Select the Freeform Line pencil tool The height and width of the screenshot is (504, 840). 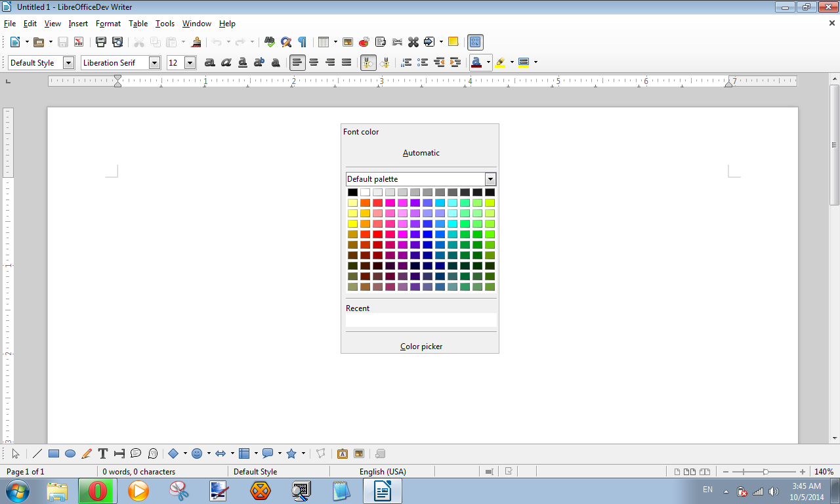(x=87, y=453)
